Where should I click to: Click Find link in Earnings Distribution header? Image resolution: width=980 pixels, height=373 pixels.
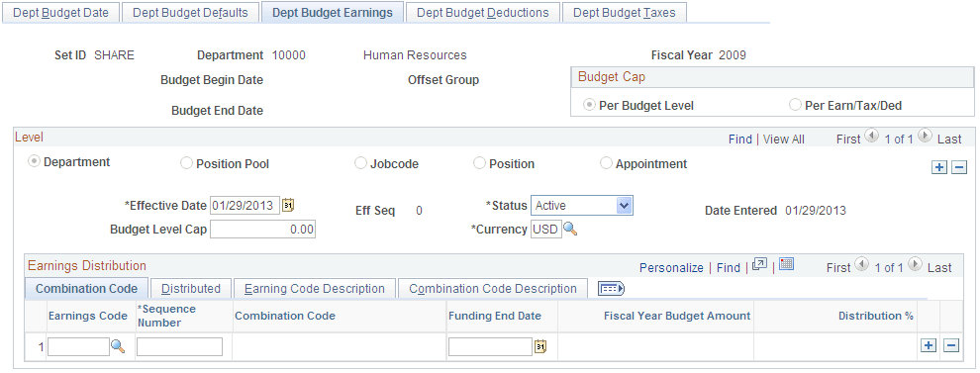[729, 267]
